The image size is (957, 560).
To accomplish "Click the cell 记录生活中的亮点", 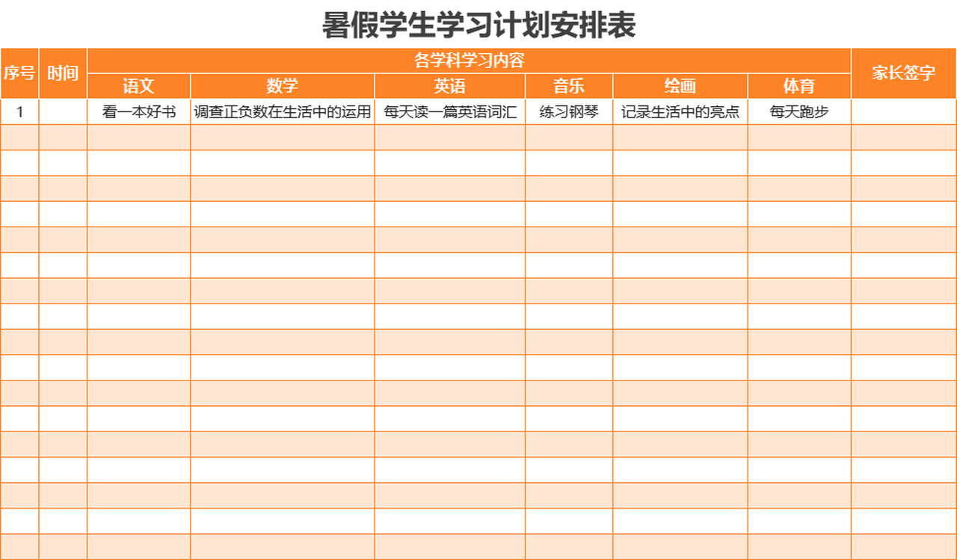I will [x=680, y=112].
